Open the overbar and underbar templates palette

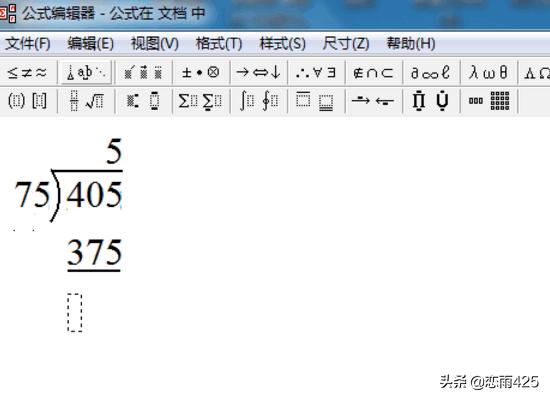pos(316,101)
